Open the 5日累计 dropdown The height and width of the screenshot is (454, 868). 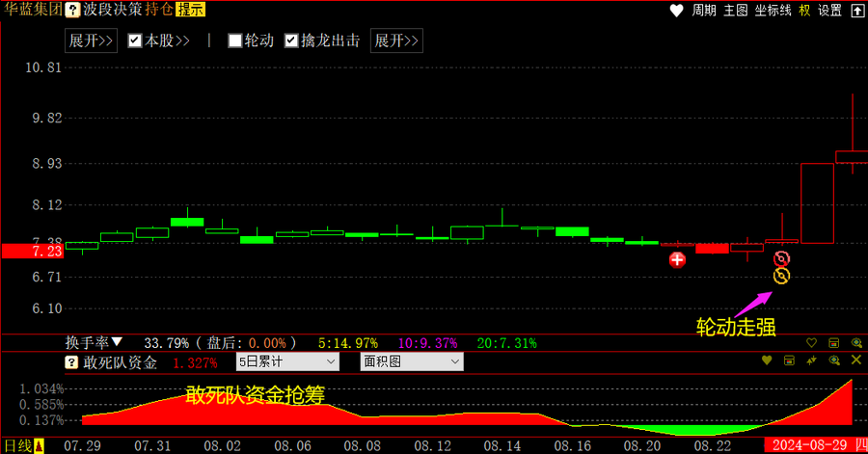point(287,362)
